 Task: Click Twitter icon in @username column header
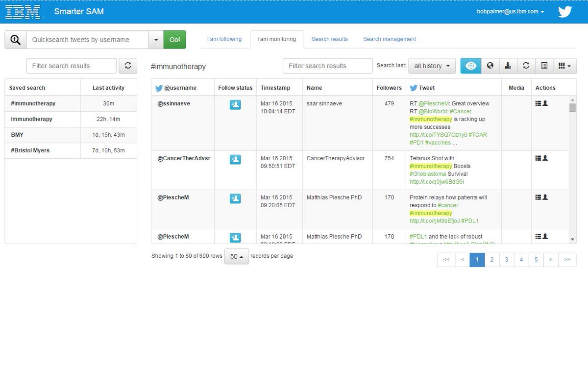(159, 88)
